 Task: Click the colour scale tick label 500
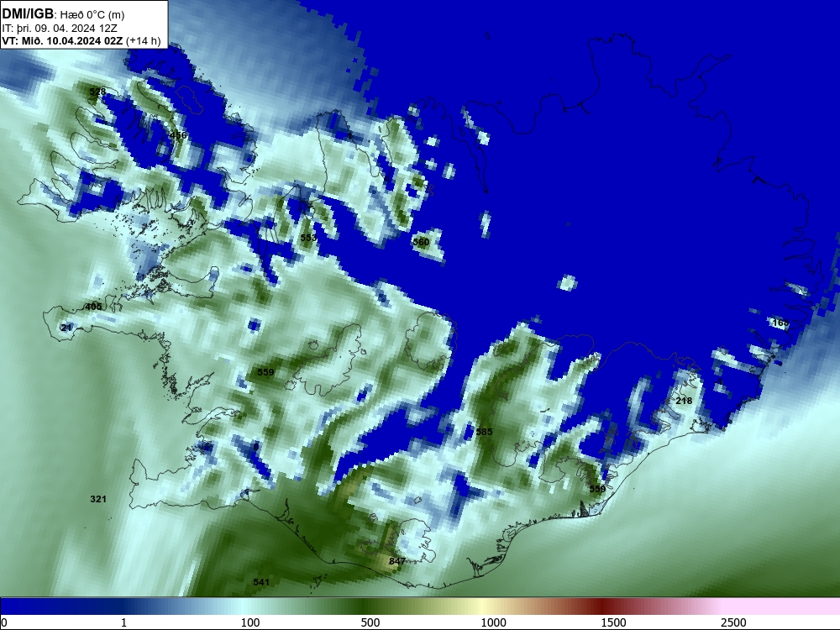coord(370,622)
